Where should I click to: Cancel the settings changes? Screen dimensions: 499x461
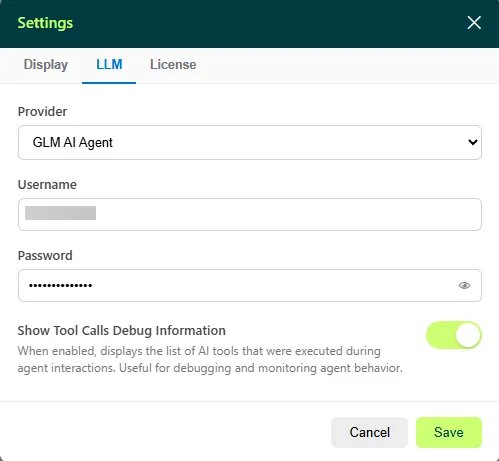[369, 432]
